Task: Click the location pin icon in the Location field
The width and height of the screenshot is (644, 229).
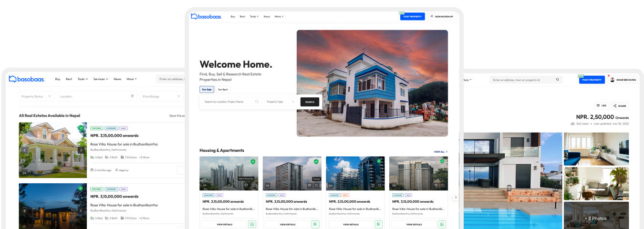Action: click(x=132, y=96)
